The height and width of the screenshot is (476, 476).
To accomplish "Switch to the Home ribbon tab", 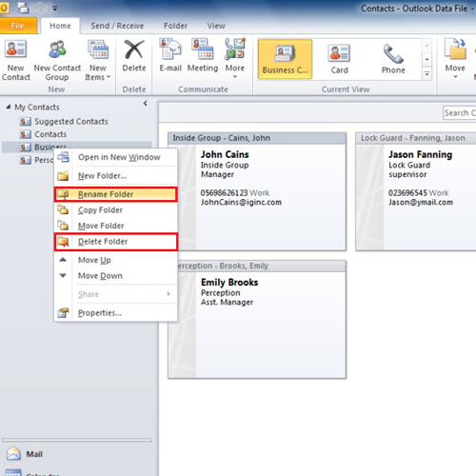I will pos(60,26).
